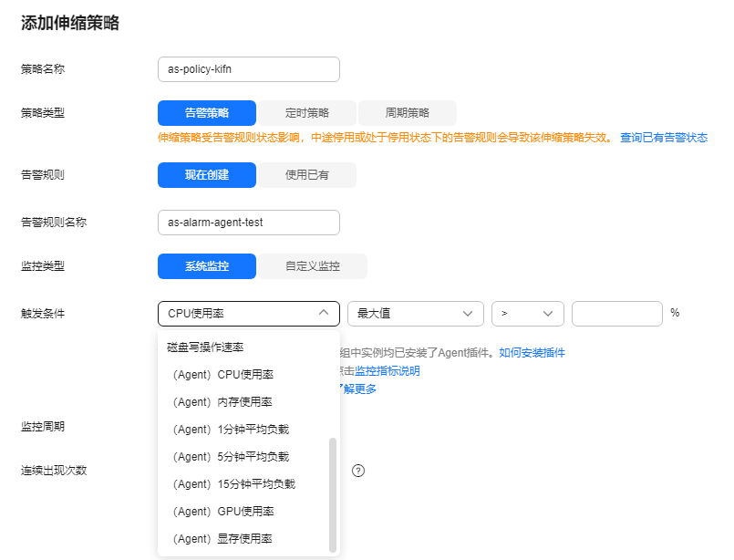This screenshot has height=560, width=734.
Task: Switch to 自定义监控 monitoring type
Action: click(312, 266)
